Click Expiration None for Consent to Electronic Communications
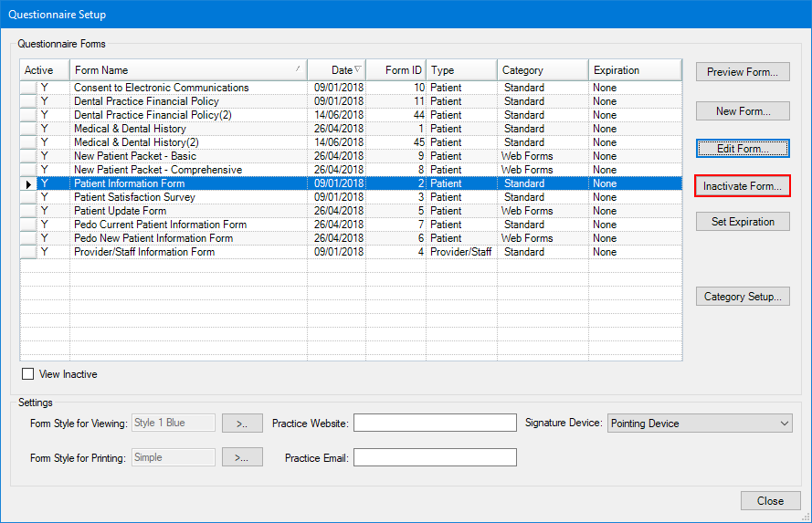Screen dimensions: 812x523 (x=635, y=88)
